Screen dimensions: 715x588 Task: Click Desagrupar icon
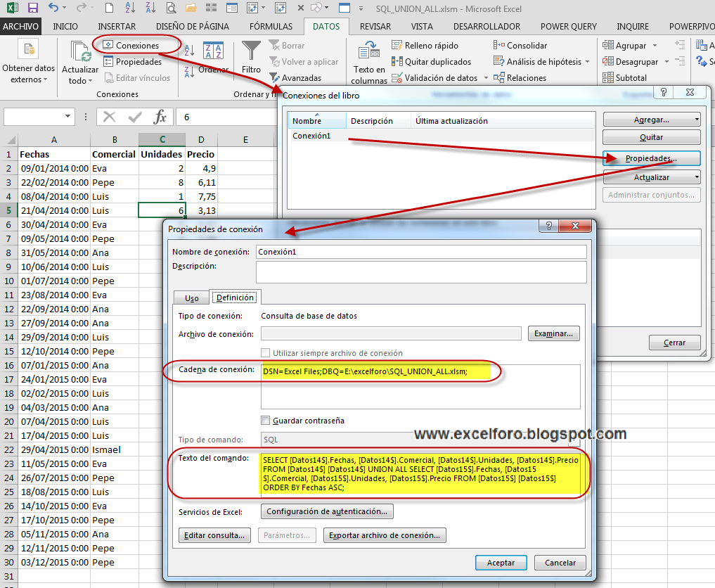tap(608, 62)
